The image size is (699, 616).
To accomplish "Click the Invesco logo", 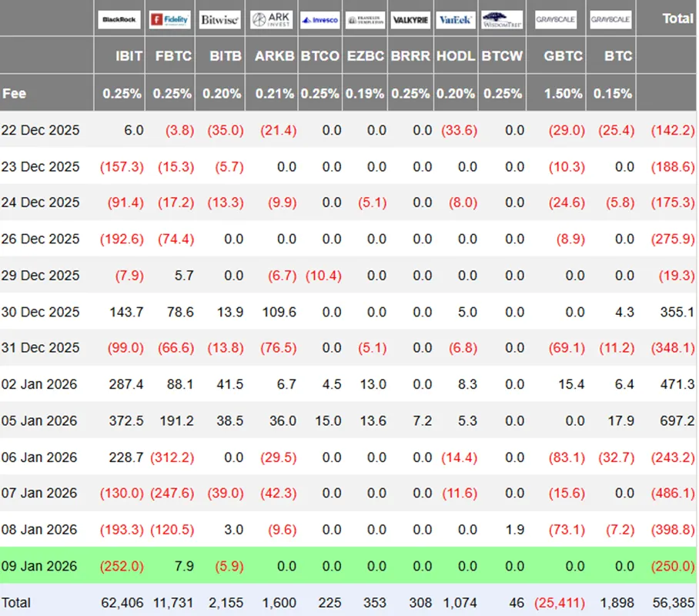I will pyautogui.click(x=319, y=20).
